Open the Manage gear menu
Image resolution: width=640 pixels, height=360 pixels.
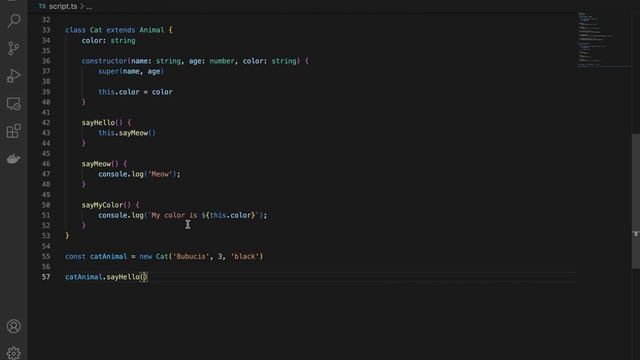click(x=13, y=353)
